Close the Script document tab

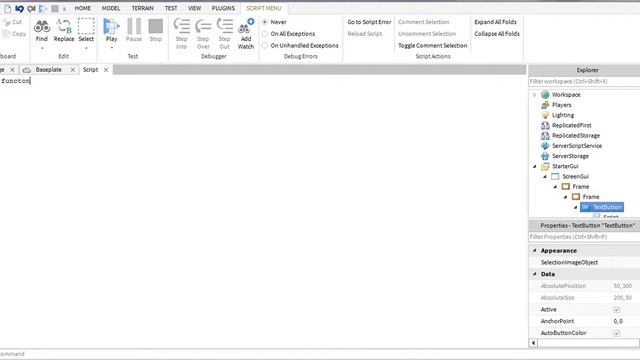[106, 70]
